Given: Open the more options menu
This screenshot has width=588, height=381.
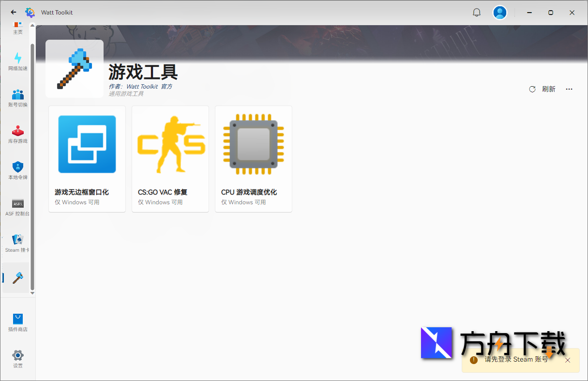Looking at the screenshot, I should (x=569, y=89).
